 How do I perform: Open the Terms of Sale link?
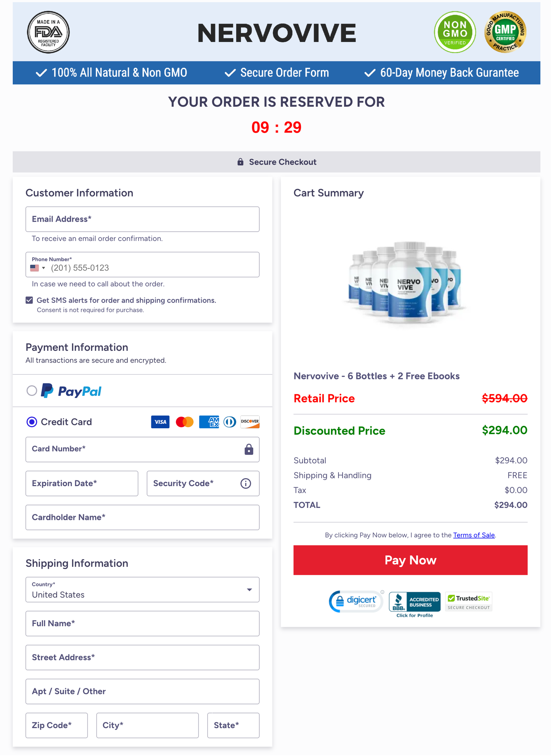click(474, 535)
